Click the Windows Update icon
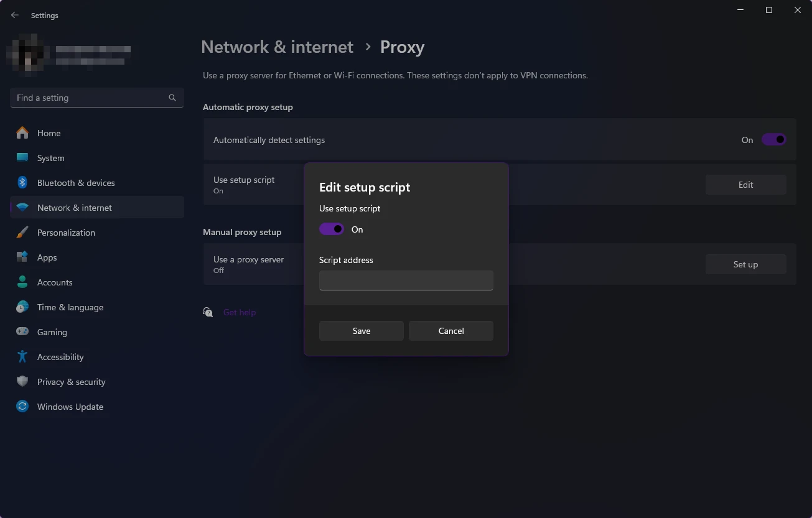Screen dimensions: 812x518 pos(22,407)
